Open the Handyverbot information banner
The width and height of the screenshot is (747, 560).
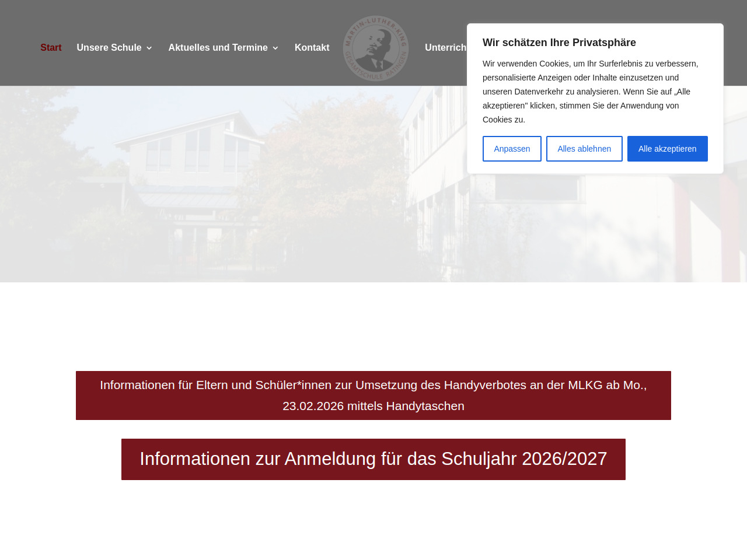pyautogui.click(x=373, y=395)
